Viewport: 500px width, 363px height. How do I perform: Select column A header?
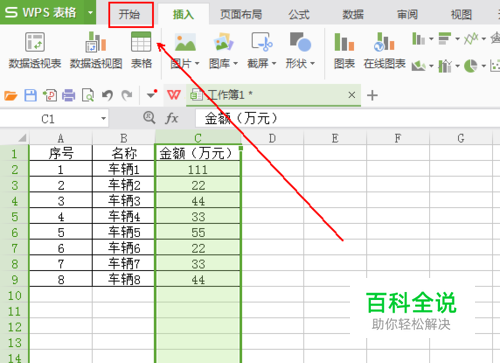(61, 138)
